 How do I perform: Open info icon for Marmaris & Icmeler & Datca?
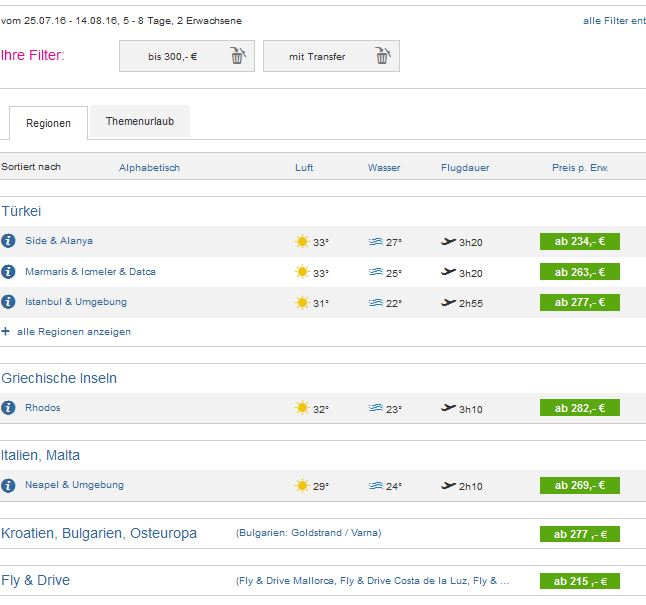[8, 272]
